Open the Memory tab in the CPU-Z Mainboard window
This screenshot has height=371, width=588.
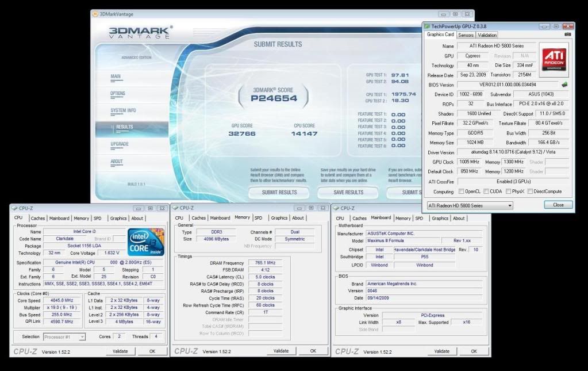click(x=403, y=219)
